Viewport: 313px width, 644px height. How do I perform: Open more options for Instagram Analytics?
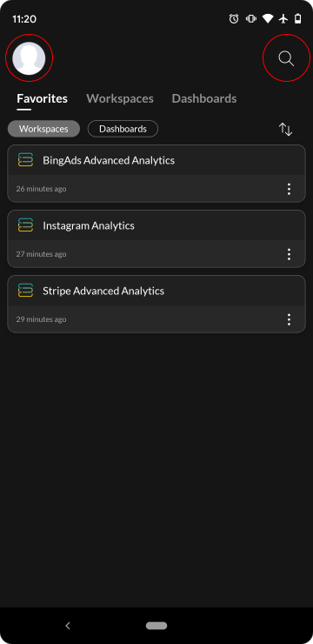tap(289, 254)
